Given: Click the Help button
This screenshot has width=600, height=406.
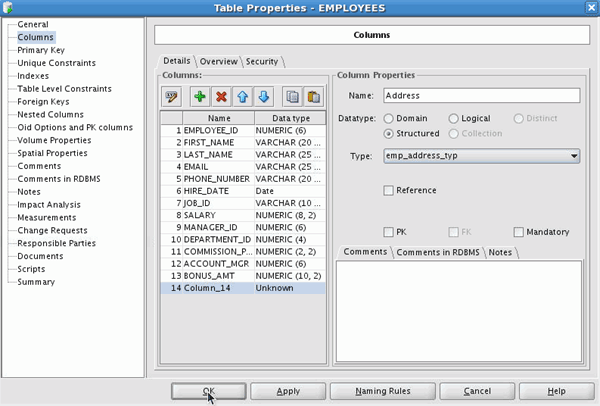Looking at the screenshot, I should [556, 391].
